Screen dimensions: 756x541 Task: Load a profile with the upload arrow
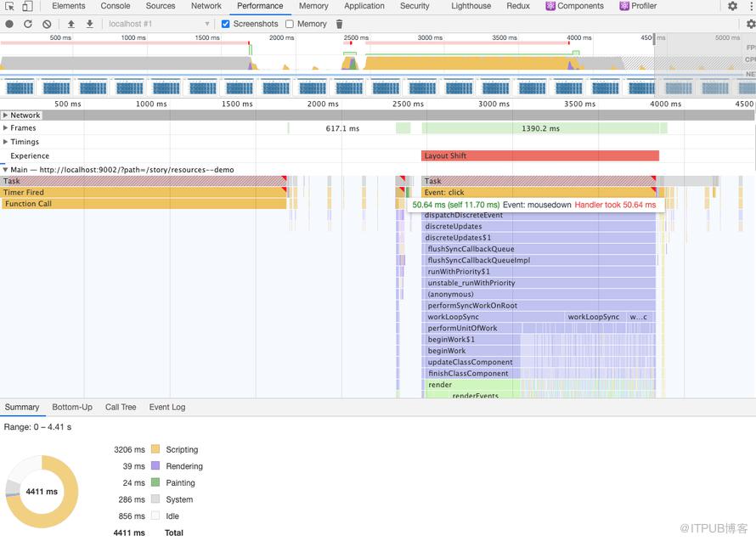point(71,24)
